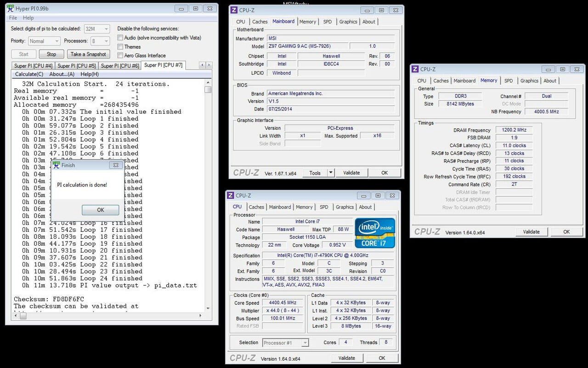Click OK in CPU-Z Memory window

click(566, 232)
